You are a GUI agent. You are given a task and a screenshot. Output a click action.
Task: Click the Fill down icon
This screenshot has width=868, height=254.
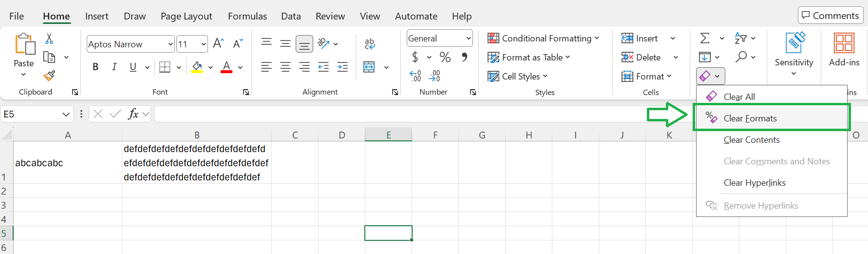[x=705, y=57]
